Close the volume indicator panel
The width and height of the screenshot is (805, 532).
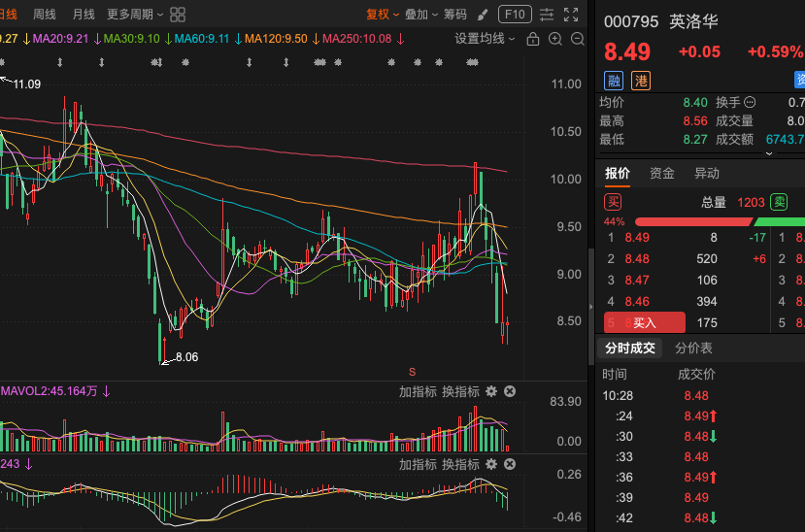[510, 391]
